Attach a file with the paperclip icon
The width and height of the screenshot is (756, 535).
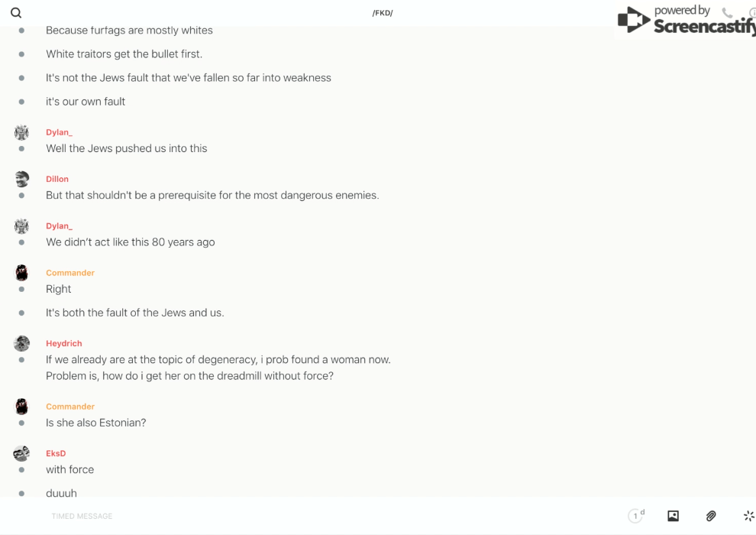(x=711, y=516)
